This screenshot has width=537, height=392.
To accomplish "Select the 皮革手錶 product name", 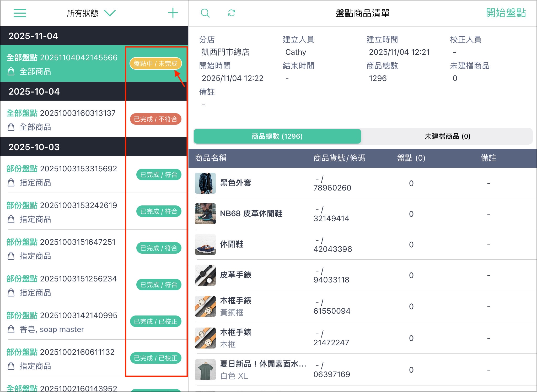I will click(236, 275).
